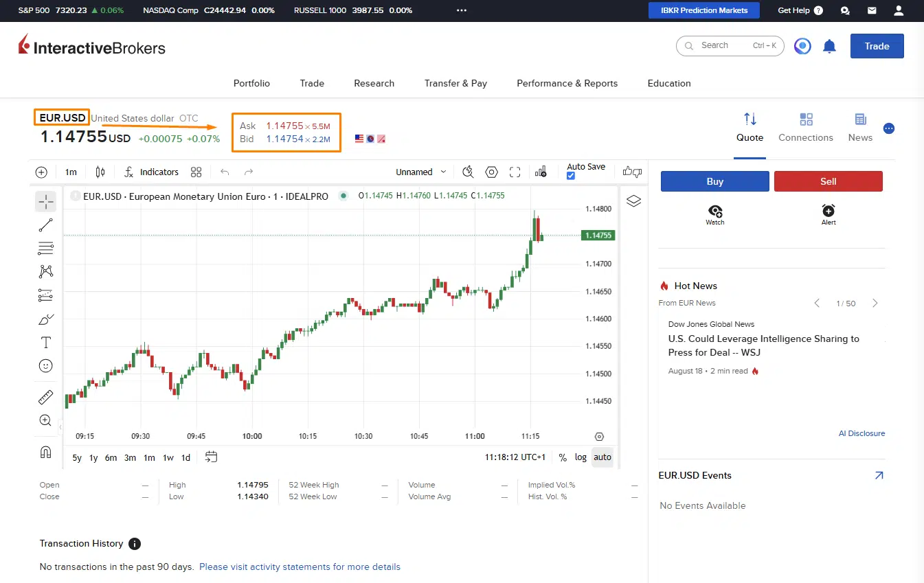The height and width of the screenshot is (583, 924).
Task: Switch to the Connections tab
Action: [x=806, y=128]
